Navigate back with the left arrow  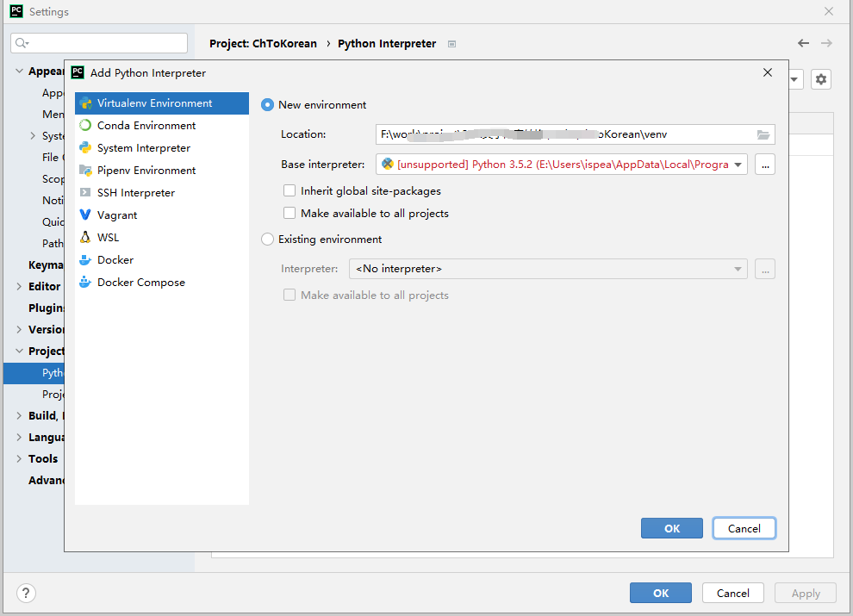tap(804, 44)
